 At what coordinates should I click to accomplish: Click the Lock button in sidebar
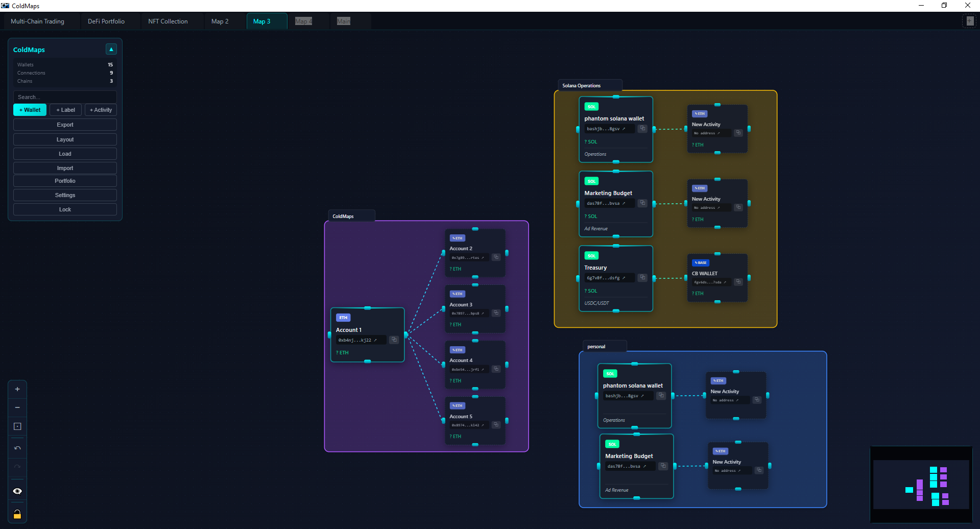[65, 209]
